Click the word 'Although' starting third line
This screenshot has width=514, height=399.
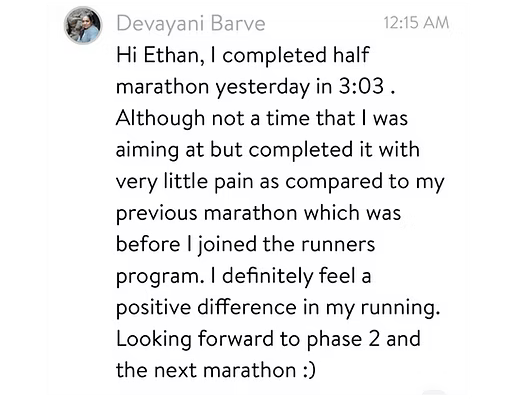click(x=160, y=118)
